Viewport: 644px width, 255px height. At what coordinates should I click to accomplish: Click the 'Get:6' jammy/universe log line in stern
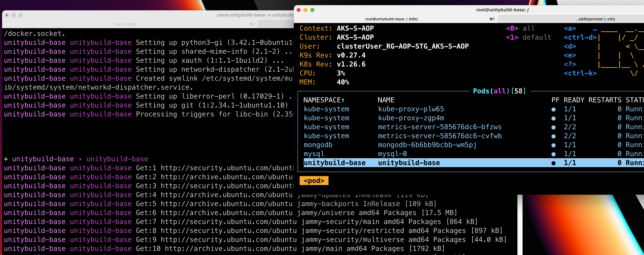pos(230,213)
